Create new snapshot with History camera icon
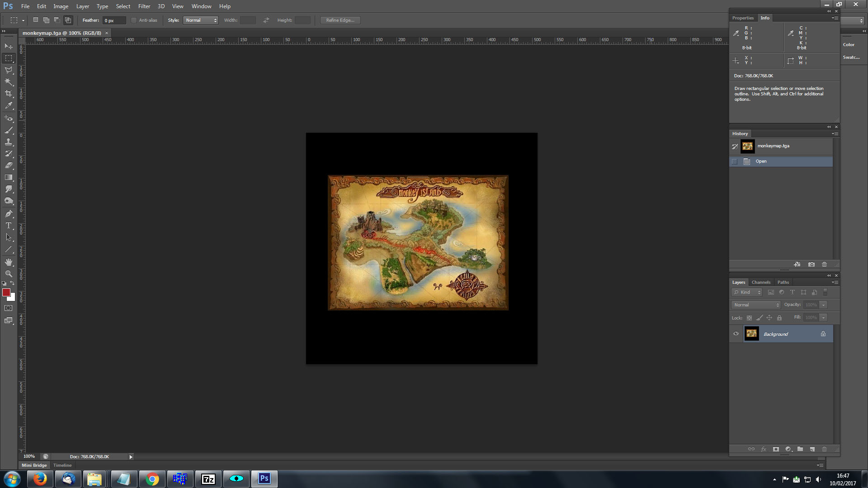 point(811,264)
